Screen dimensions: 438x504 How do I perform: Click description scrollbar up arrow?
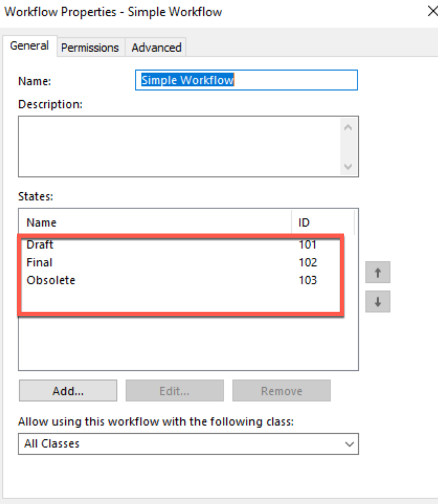(348, 127)
